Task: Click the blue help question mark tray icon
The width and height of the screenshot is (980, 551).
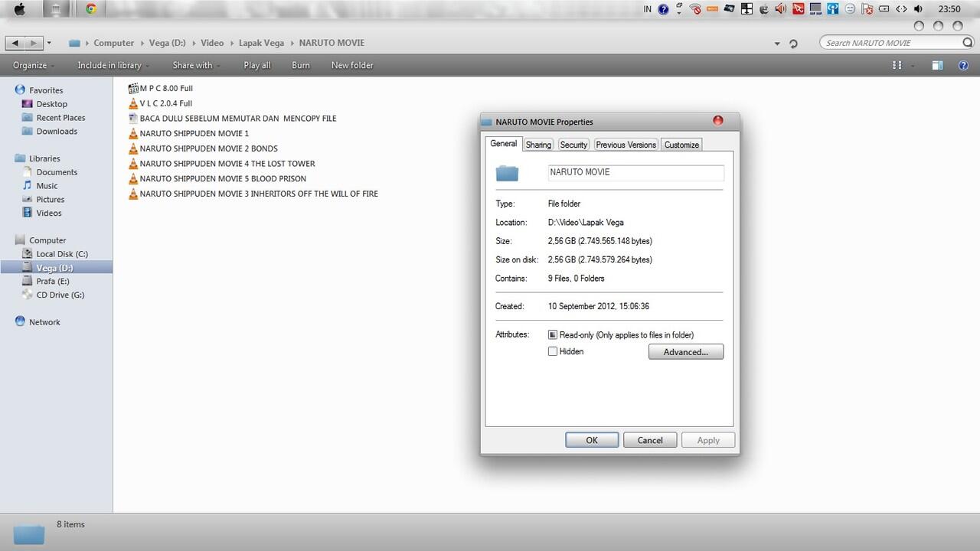Action: point(663,9)
